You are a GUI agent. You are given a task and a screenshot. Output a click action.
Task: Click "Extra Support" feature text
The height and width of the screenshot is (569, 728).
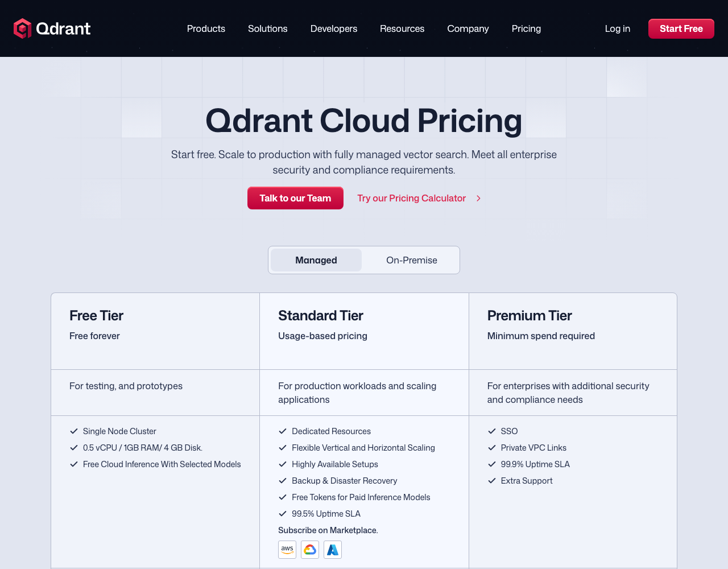click(527, 481)
